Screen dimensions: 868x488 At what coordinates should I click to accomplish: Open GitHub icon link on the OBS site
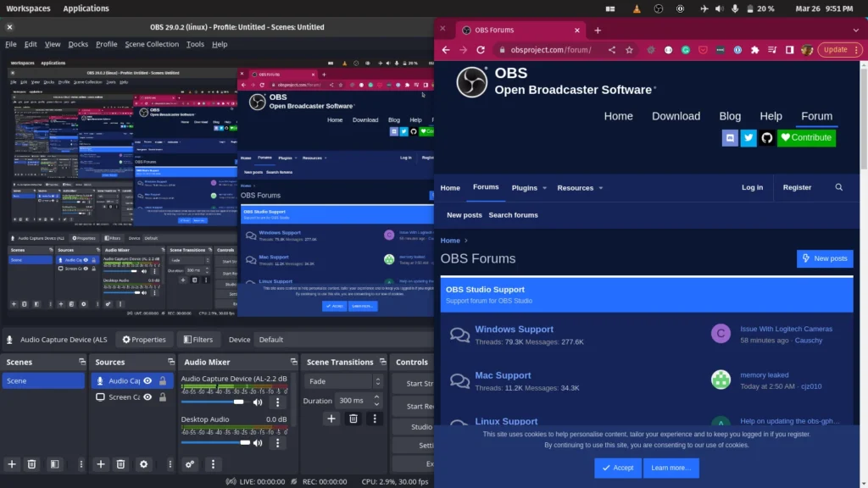click(x=767, y=137)
